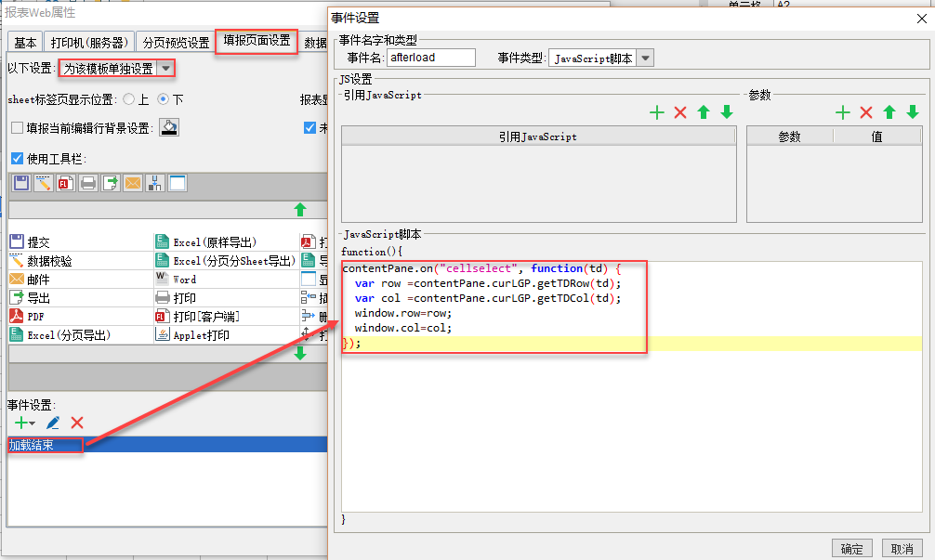The height and width of the screenshot is (560, 935).
Task: Click the envelope email toolbar icon
Action: pos(133,183)
